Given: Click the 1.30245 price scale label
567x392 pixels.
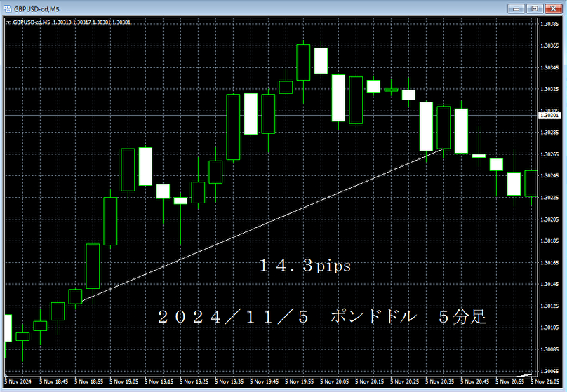Looking at the screenshot, I should coord(549,176).
